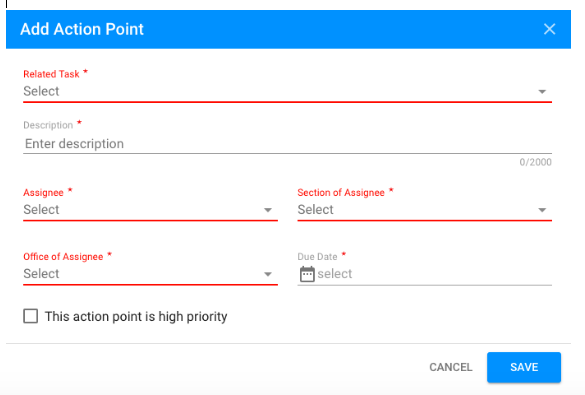Expand the Office of Assignee dropdown arrow
The height and width of the screenshot is (395, 585).
coord(268,275)
